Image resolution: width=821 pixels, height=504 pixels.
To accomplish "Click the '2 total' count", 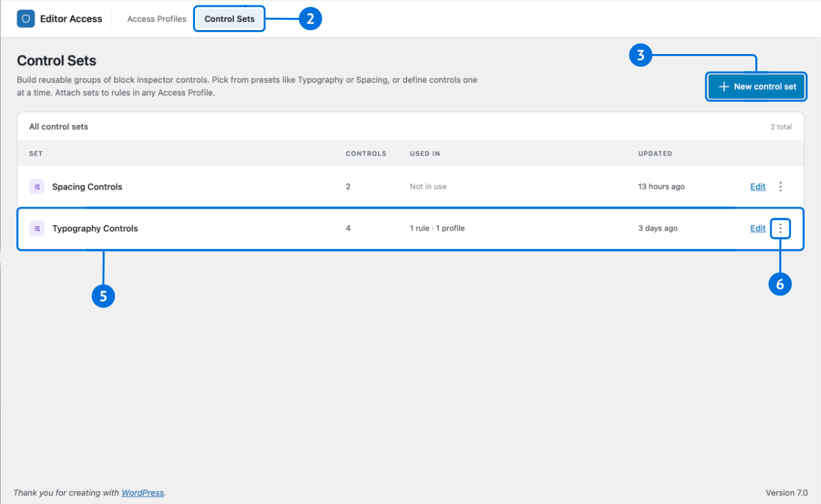I will (x=781, y=127).
